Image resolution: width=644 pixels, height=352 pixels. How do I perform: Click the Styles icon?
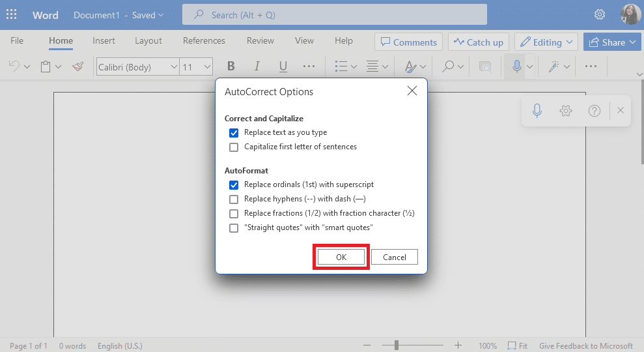tap(410, 66)
